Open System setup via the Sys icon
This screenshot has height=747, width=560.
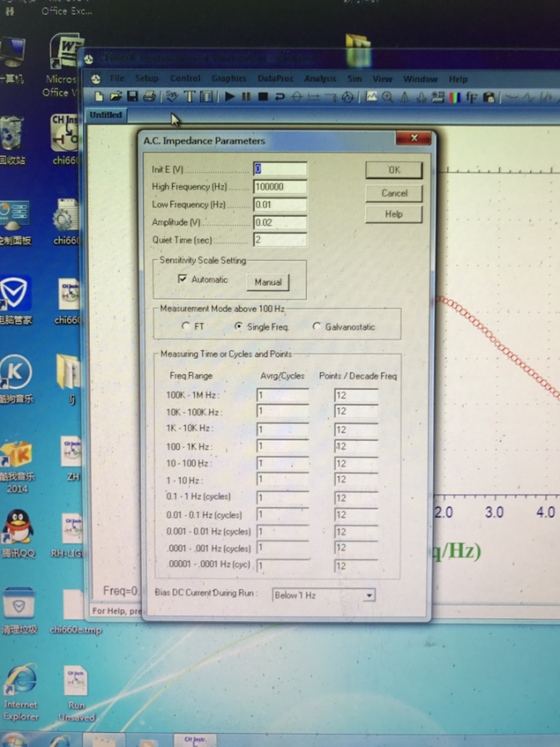172,97
